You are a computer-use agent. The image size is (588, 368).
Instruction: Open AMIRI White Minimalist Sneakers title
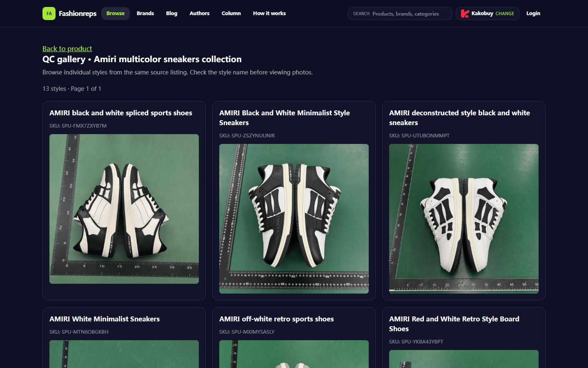105,319
